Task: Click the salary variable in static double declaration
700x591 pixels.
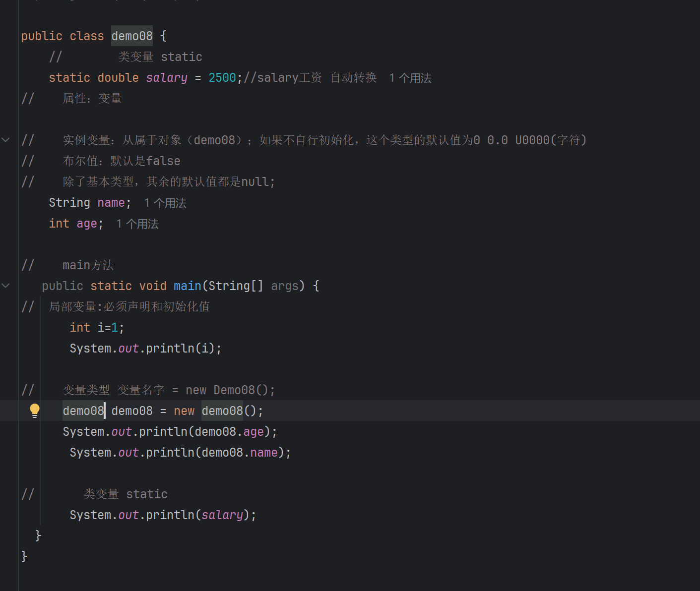Action: [x=167, y=78]
